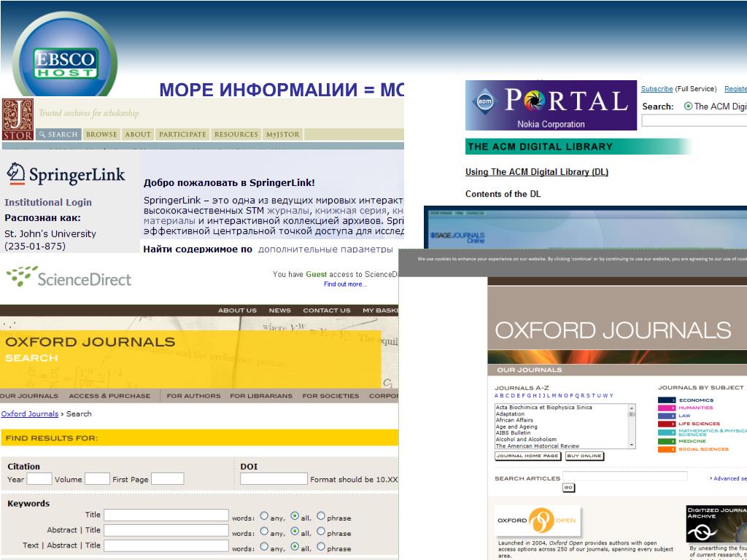Click the First Page input field
Viewport: 747px width, 560px height.
(167, 479)
